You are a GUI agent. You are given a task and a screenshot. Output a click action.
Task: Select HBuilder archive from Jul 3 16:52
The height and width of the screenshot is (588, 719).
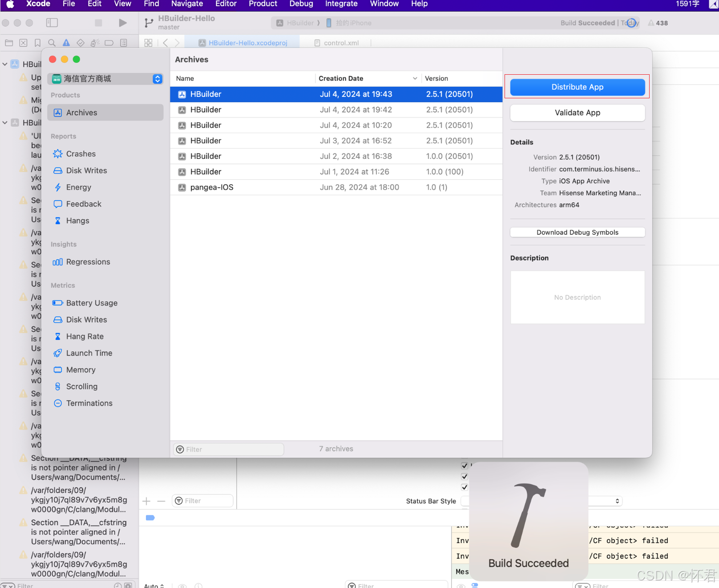click(x=336, y=141)
